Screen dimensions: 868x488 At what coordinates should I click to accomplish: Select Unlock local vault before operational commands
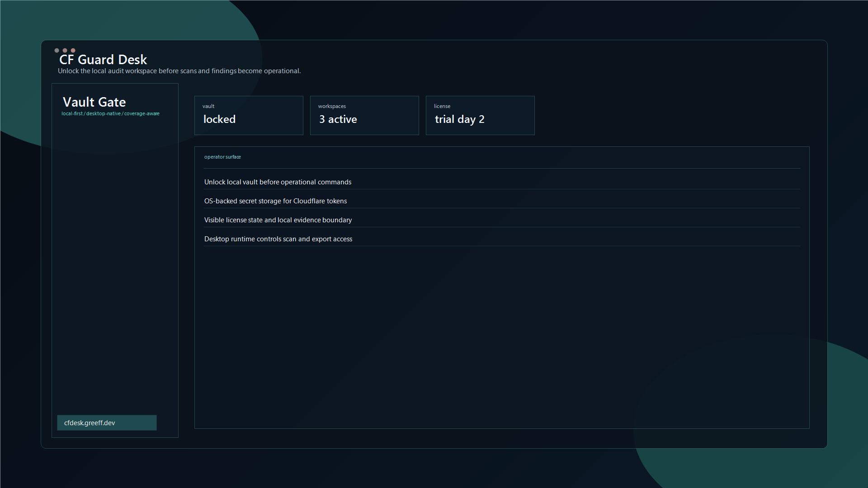coord(278,182)
